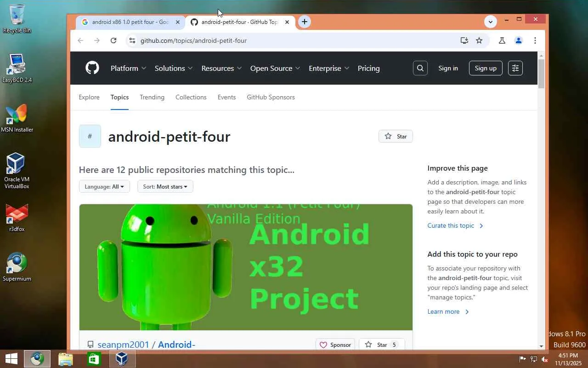Click the page vertical scrollbar thumb
The height and width of the screenshot is (368, 588).
click(541, 74)
